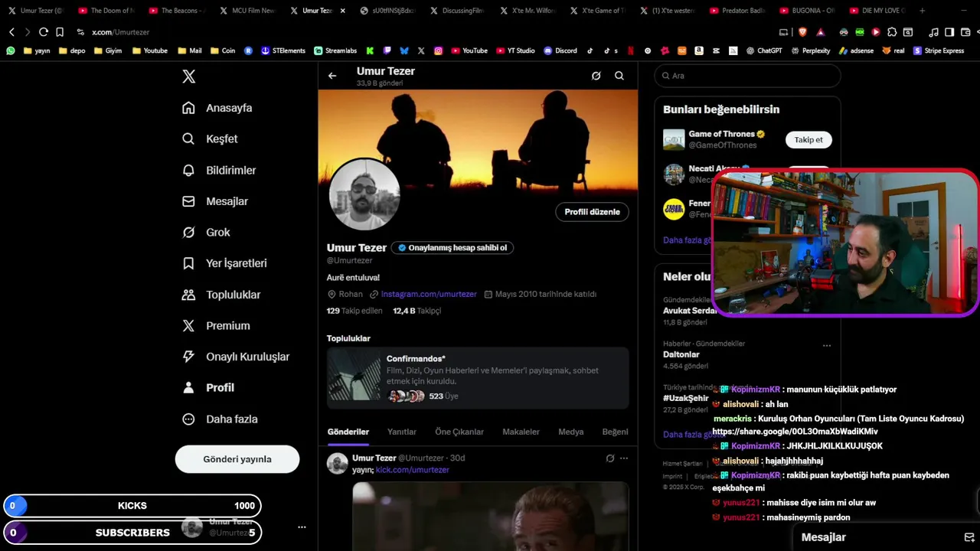Open a new tab with plus button
The height and width of the screenshot is (551, 980).
point(922,11)
